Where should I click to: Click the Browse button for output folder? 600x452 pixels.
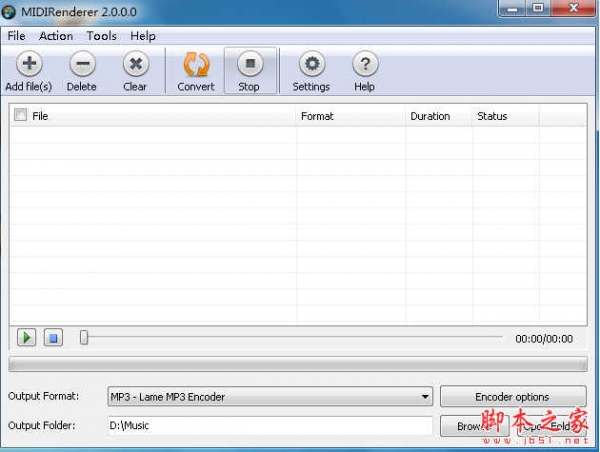pos(474,426)
